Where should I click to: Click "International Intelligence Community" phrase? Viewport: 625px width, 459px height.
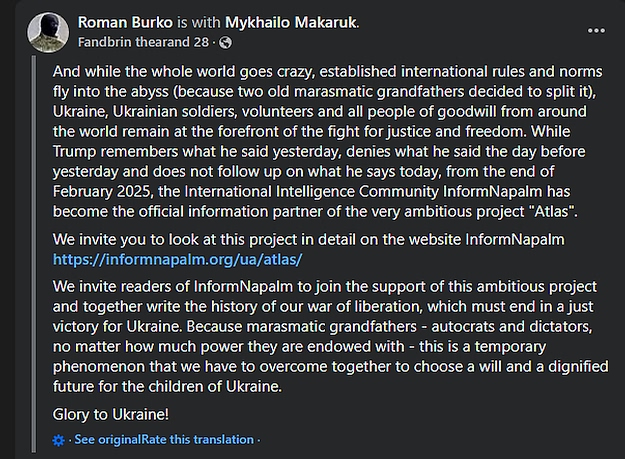[311, 192]
